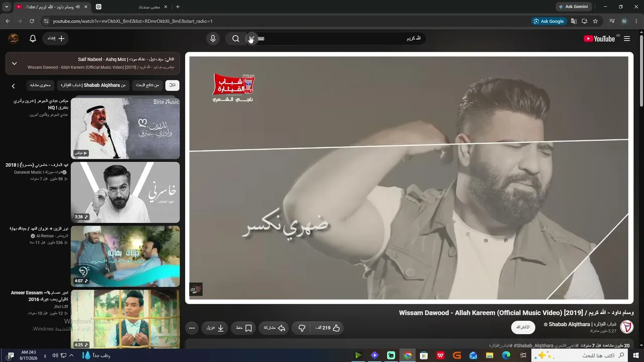Click the Ameer Eessam video title
This screenshot has height=362, width=644.
(x=39, y=296)
